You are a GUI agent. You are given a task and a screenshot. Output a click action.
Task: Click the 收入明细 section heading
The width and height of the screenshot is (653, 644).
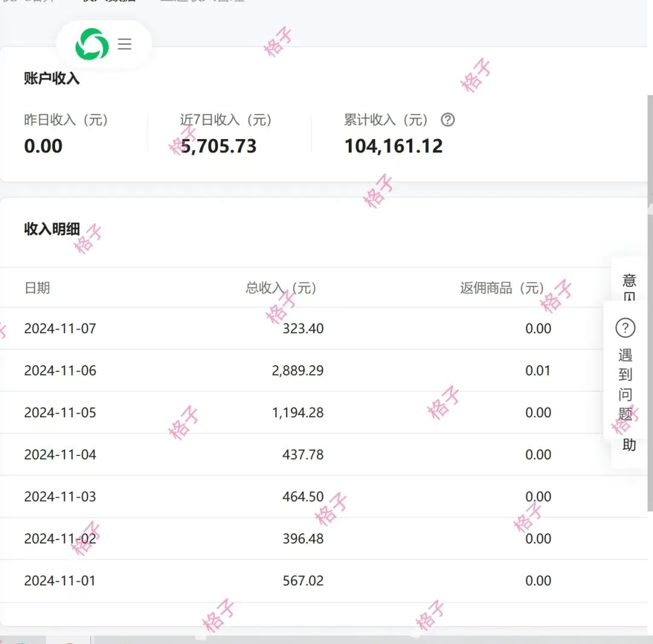[52, 229]
